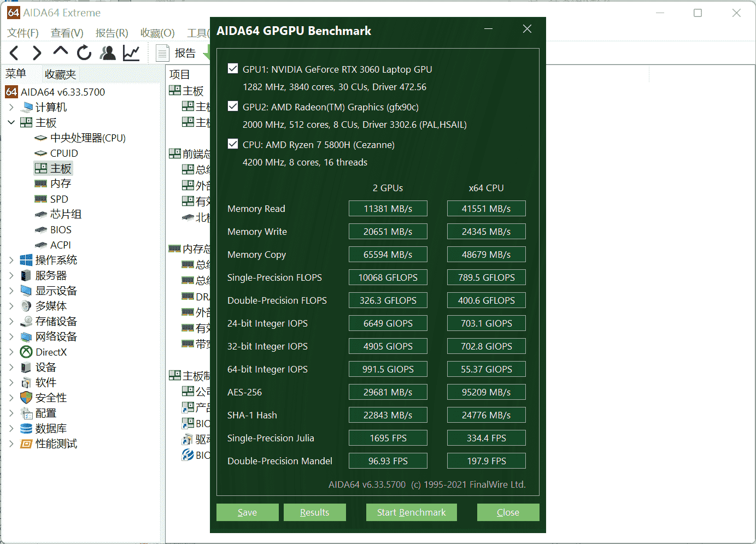
Task: Expand the DirectX tree node
Action: point(11,352)
